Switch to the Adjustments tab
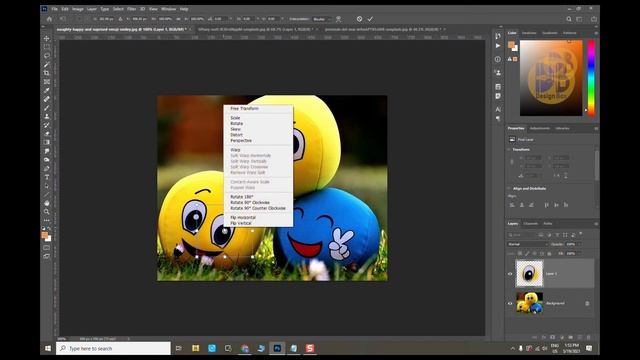Image resolution: width=640 pixels, height=360 pixels. tap(540, 128)
